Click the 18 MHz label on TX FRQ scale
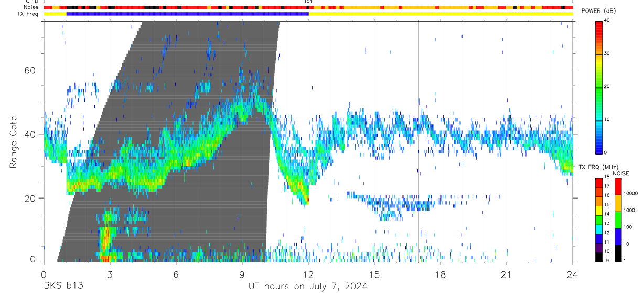 coord(607,177)
